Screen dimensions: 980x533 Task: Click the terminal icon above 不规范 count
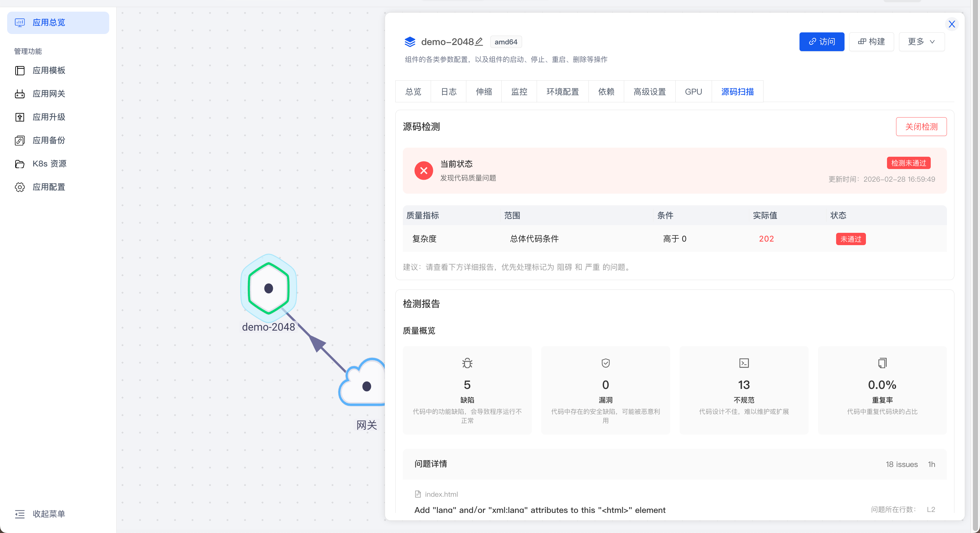click(744, 363)
